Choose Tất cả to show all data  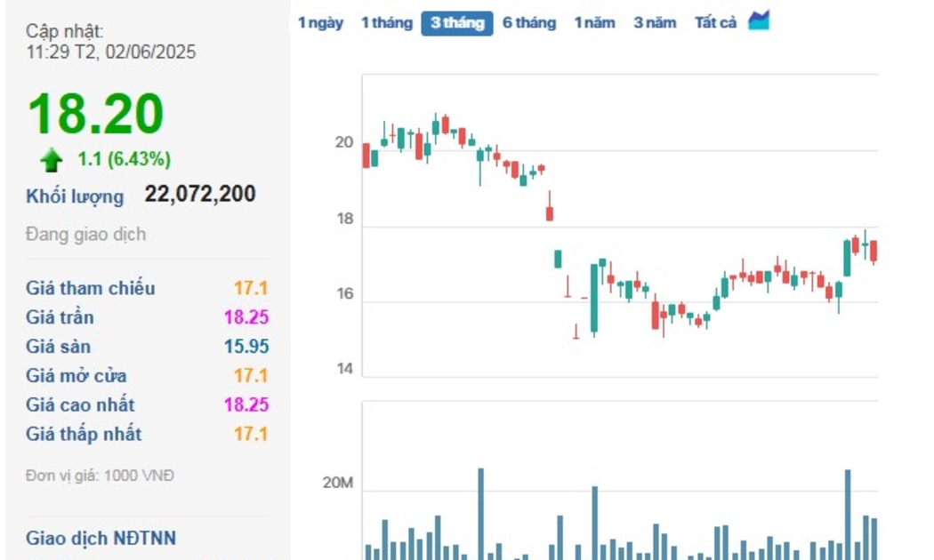click(715, 23)
